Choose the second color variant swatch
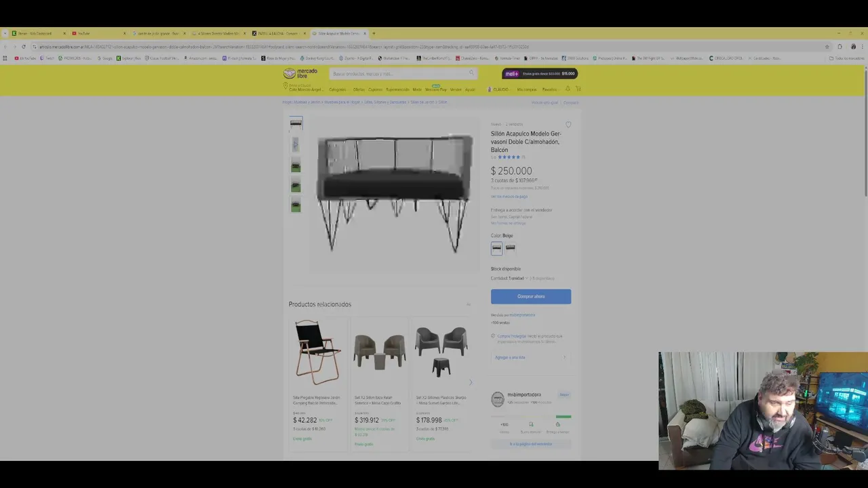The image size is (868, 488). click(510, 248)
